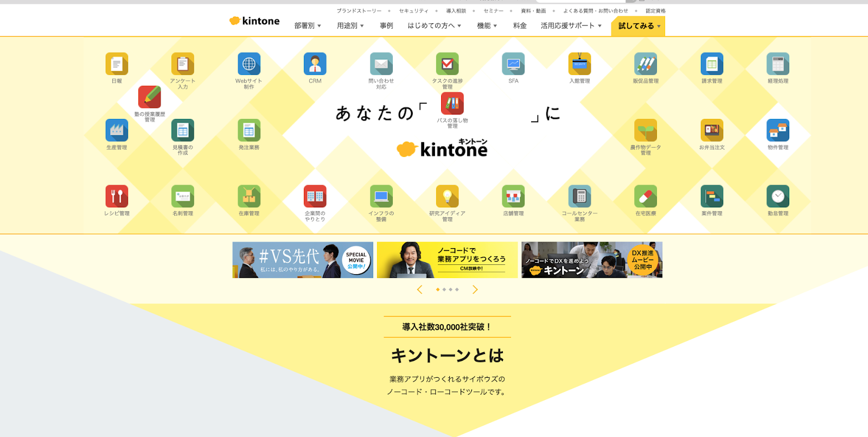Select the 発注業務 icon
The height and width of the screenshot is (437, 868).
pyautogui.click(x=249, y=130)
